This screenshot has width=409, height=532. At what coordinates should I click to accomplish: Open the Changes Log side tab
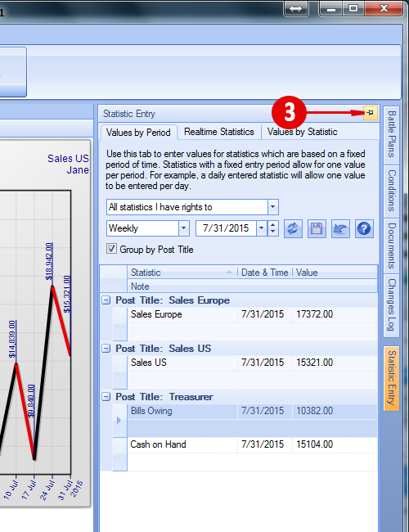[391, 305]
